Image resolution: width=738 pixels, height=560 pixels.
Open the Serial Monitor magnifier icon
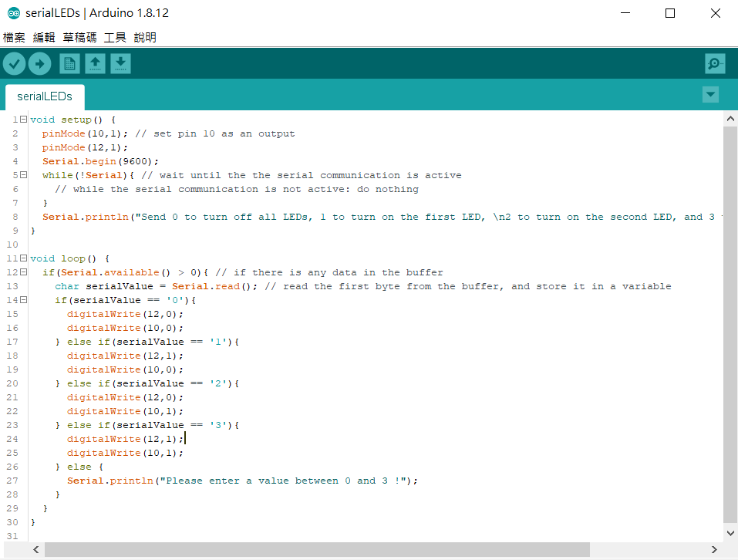pos(715,63)
